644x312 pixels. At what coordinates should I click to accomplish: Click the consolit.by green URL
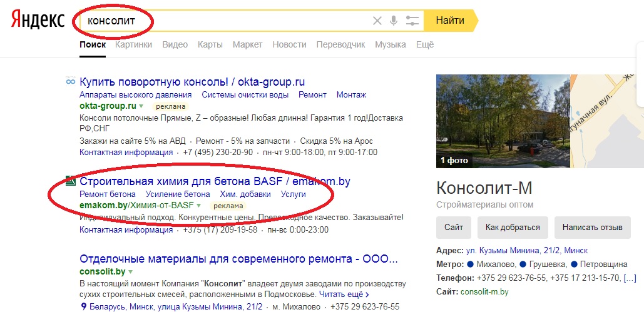click(x=102, y=272)
